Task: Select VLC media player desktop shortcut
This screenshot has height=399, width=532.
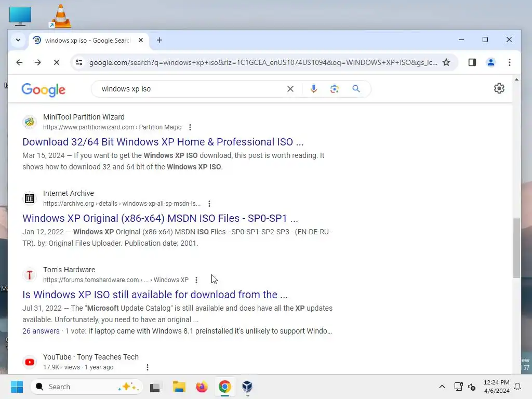Action: click(60, 16)
